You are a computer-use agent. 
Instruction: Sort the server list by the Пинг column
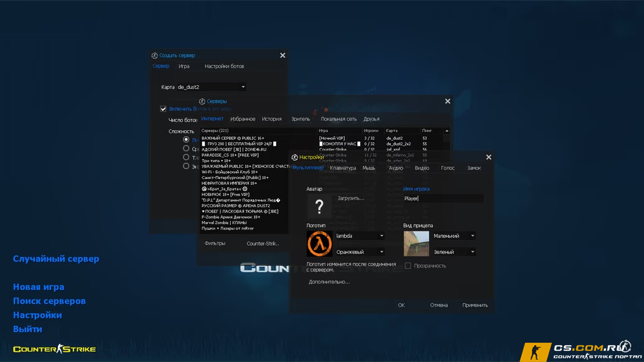432,131
